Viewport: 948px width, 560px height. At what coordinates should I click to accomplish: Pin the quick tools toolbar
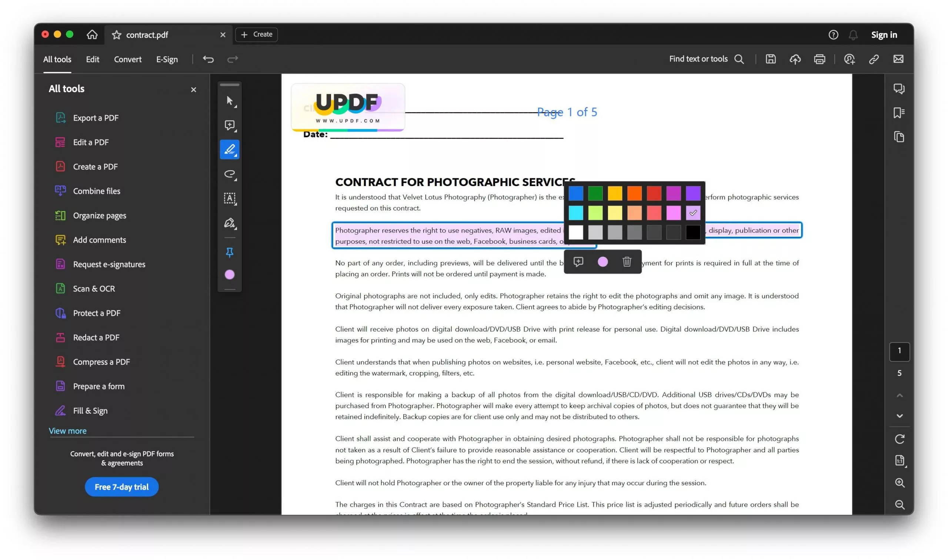[x=230, y=253]
